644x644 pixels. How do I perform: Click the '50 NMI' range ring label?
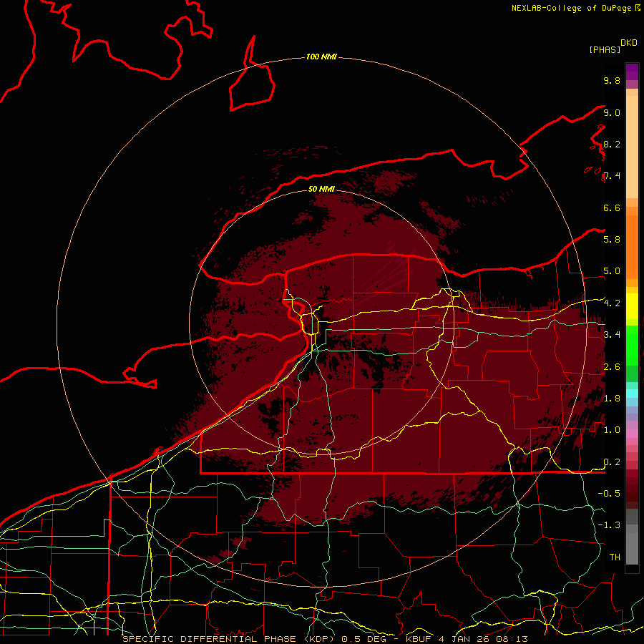click(321, 189)
